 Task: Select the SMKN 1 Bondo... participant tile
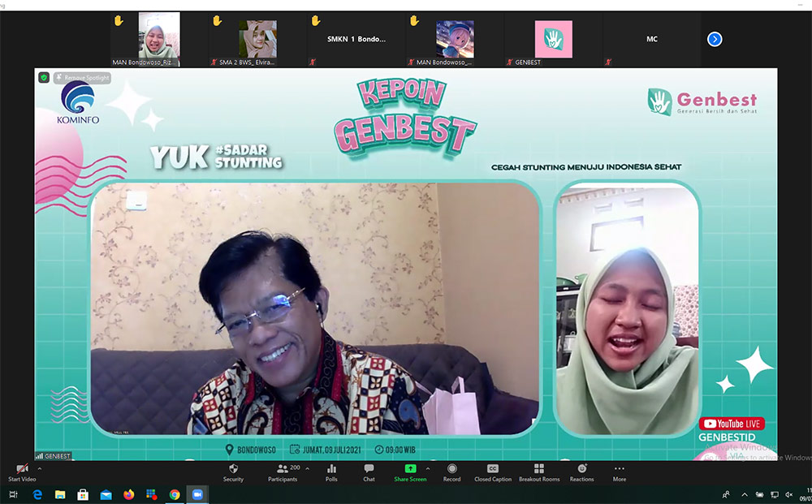[356, 39]
